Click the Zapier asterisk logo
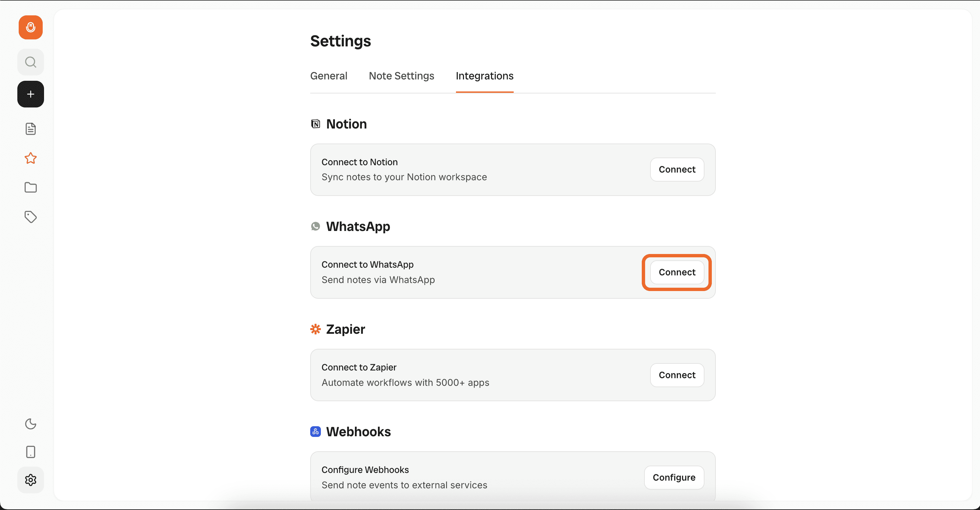The height and width of the screenshot is (510, 980). click(x=315, y=329)
